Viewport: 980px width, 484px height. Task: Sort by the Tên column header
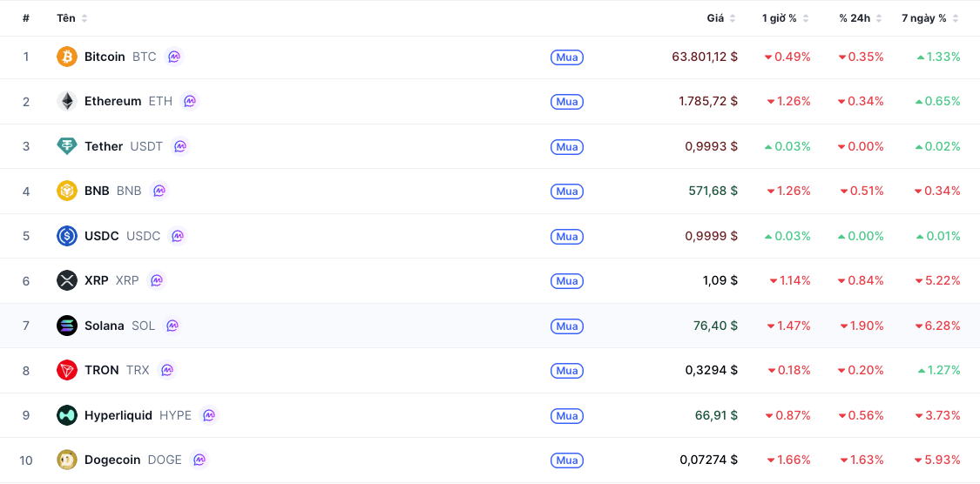(x=72, y=19)
